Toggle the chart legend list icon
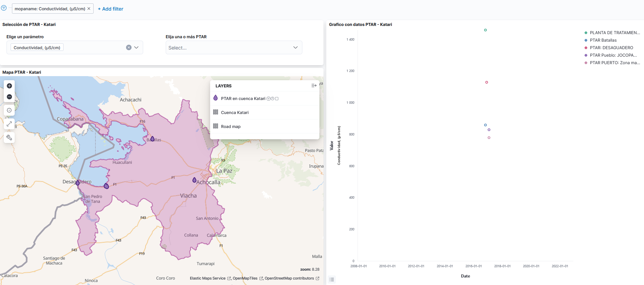644x285 pixels. (331, 280)
